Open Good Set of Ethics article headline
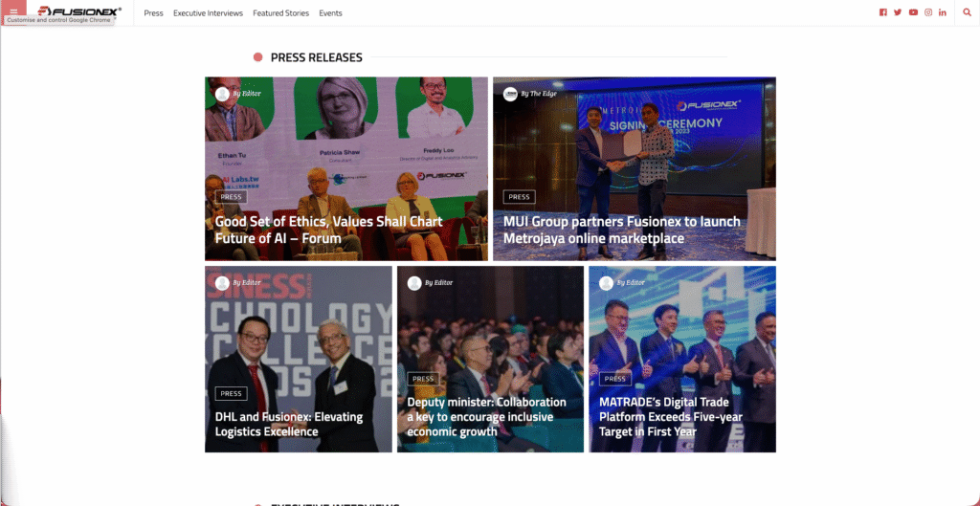Image resolution: width=980 pixels, height=506 pixels. click(329, 230)
